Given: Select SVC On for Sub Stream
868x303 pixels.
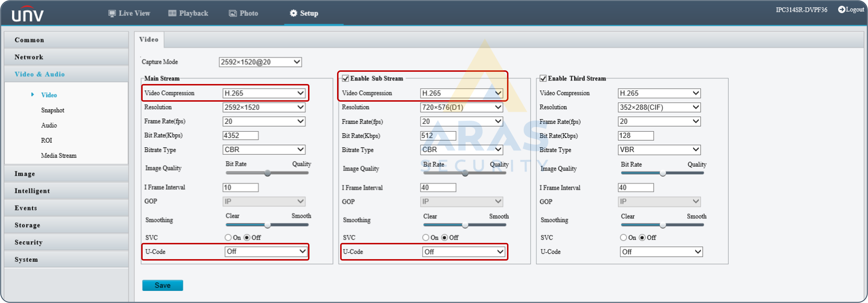Looking at the screenshot, I should [x=426, y=238].
